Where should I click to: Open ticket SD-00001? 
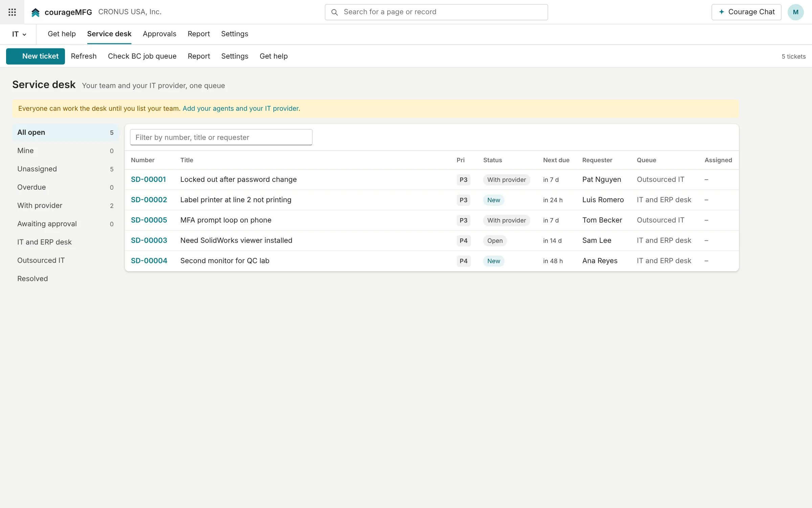tap(148, 179)
